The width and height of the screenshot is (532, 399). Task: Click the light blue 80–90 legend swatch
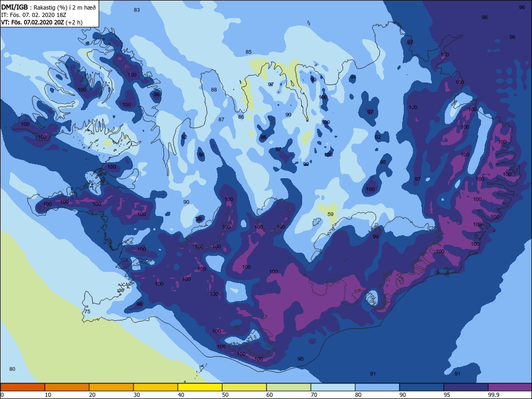coord(377,387)
